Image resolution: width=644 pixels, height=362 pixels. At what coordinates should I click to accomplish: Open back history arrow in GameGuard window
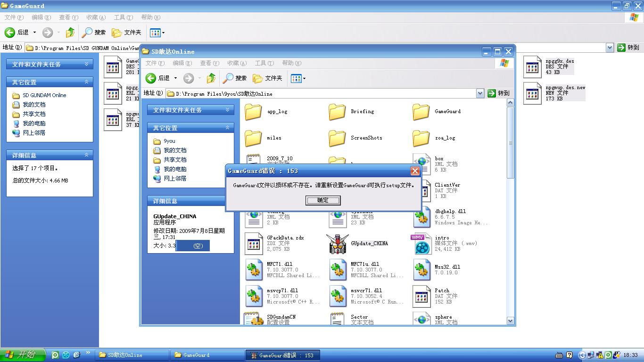tap(34, 33)
